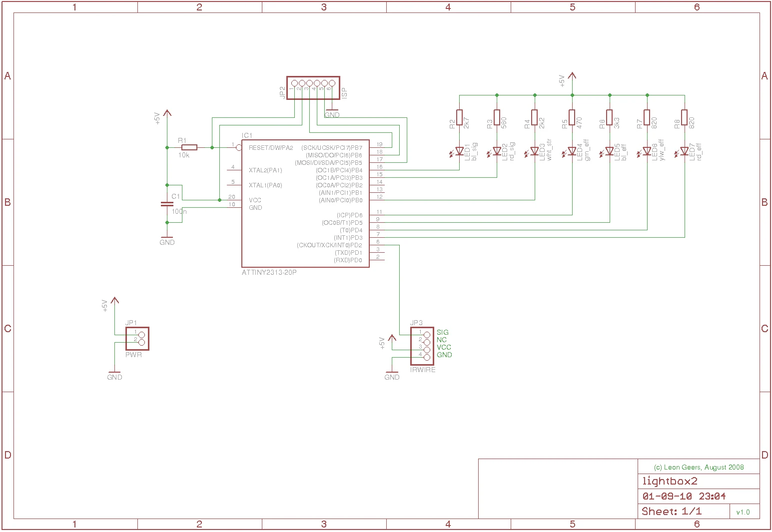This screenshot has width=772, height=532.
Task: Click the VCC pin label on IC1
Action: pos(255,200)
